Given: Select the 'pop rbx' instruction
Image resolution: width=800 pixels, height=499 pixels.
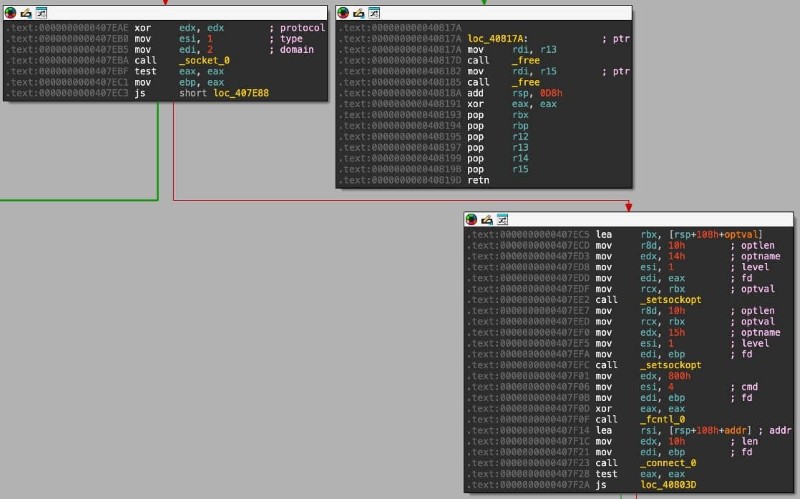Looking at the screenshot, I should pyautogui.click(x=497, y=115).
